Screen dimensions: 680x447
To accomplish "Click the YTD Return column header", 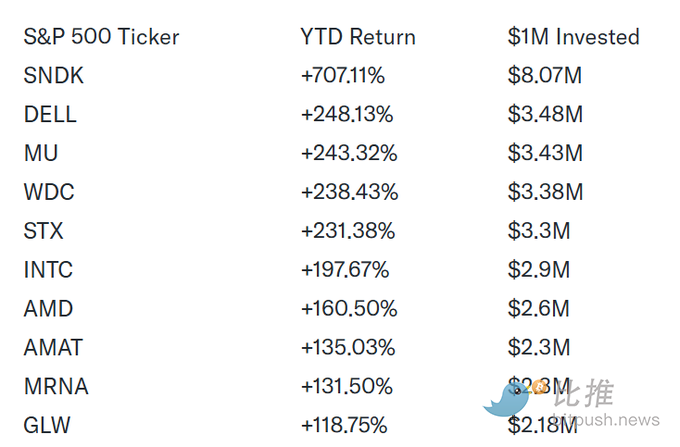I will point(358,36).
